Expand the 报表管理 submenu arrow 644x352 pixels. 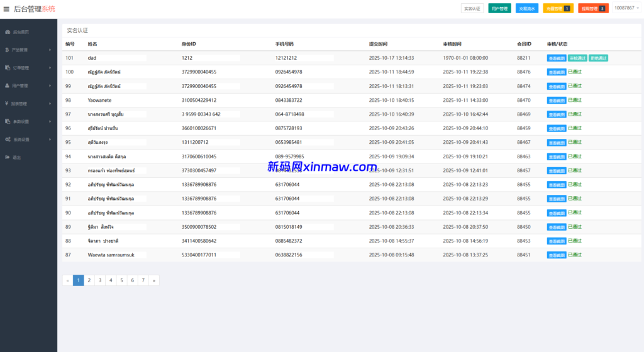coord(50,104)
